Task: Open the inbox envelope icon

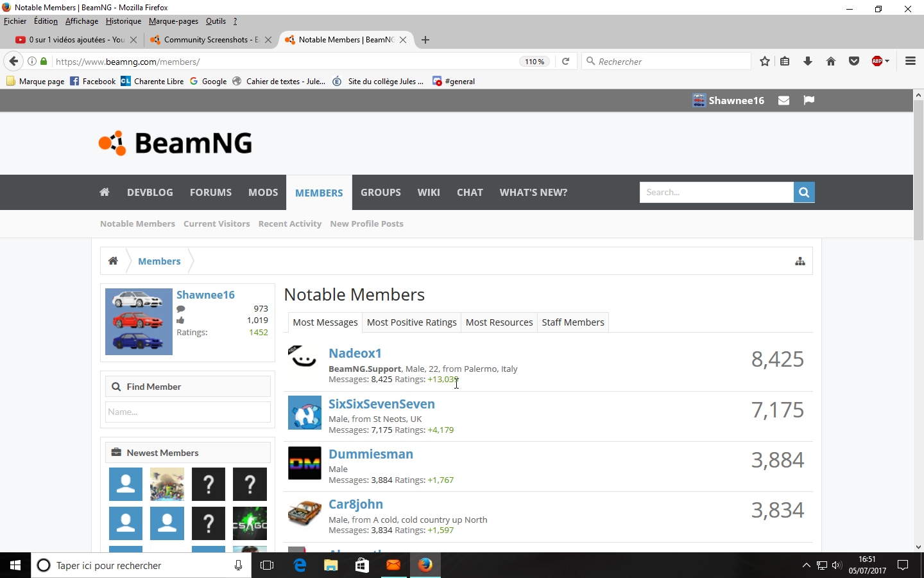Action: pos(783,100)
